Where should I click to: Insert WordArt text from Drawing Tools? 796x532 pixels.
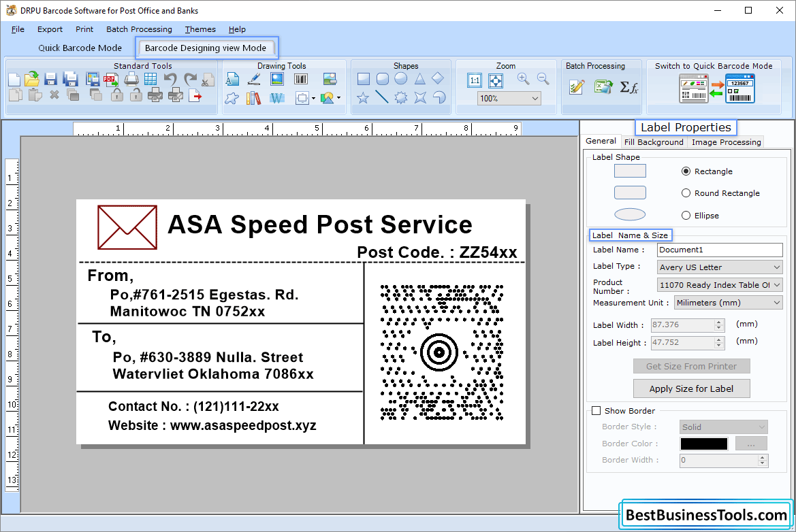(x=277, y=98)
